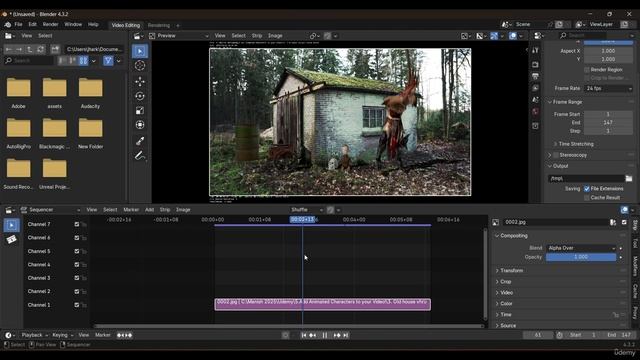Jump to timeline end frame
The width and height of the screenshot is (640, 360).
[346, 335]
